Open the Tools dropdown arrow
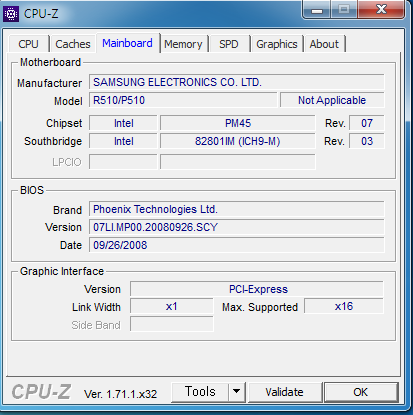Viewport: 413px width, 415px height. coord(237,392)
